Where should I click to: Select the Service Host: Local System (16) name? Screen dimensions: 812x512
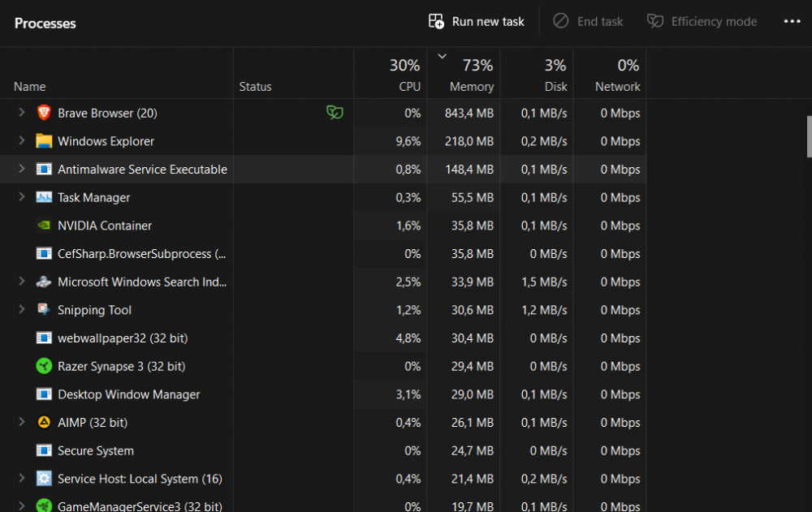pos(140,479)
